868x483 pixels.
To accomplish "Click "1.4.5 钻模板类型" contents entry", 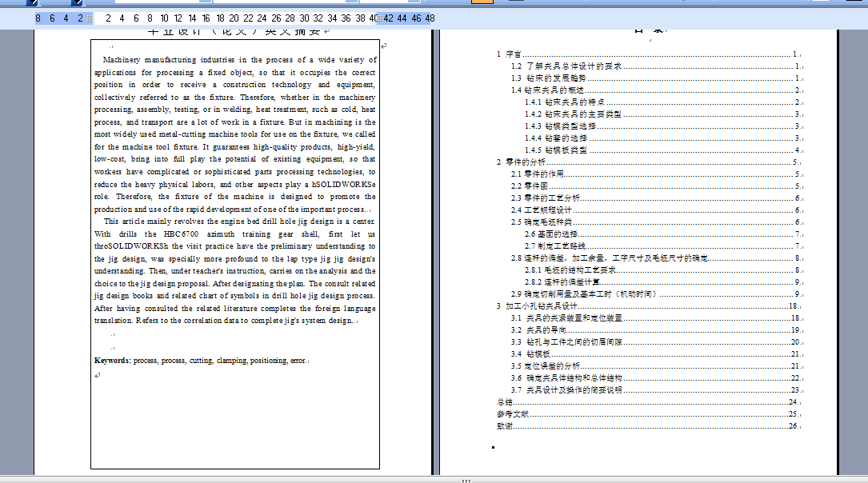I will [x=662, y=150].
